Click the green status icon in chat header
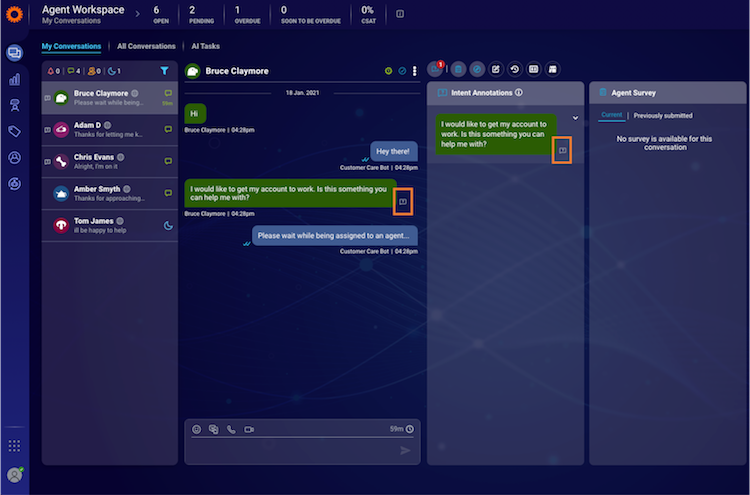Image resolution: width=750 pixels, height=495 pixels. click(x=388, y=71)
